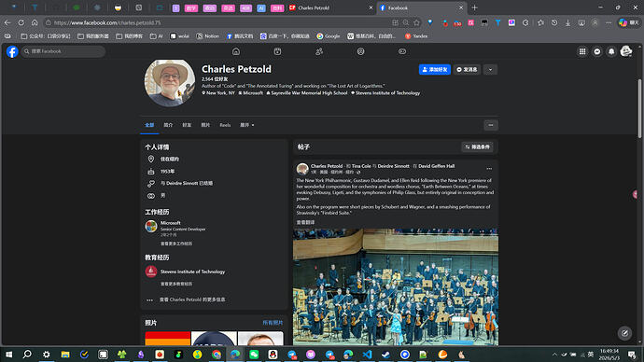Open the Groups/profile circle icon in top navigation
The height and width of the screenshot is (362, 644).
coord(360,51)
